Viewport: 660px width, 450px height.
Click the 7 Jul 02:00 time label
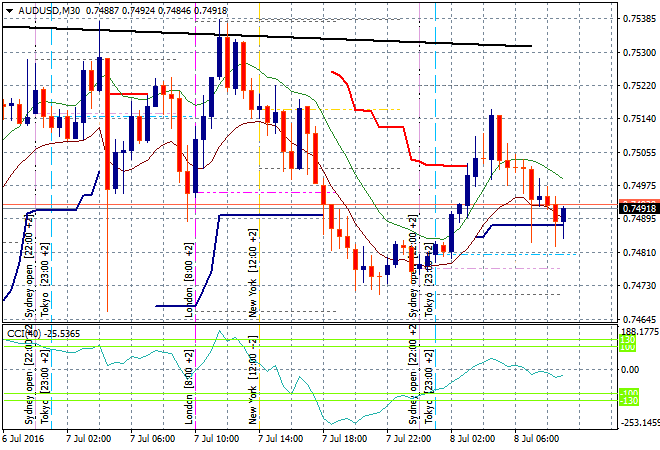pos(87,438)
